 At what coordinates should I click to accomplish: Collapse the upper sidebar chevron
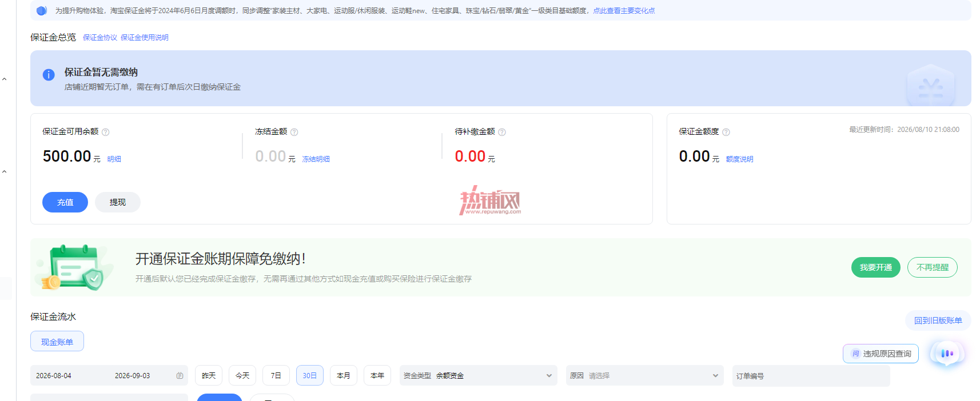pyautogui.click(x=5, y=79)
